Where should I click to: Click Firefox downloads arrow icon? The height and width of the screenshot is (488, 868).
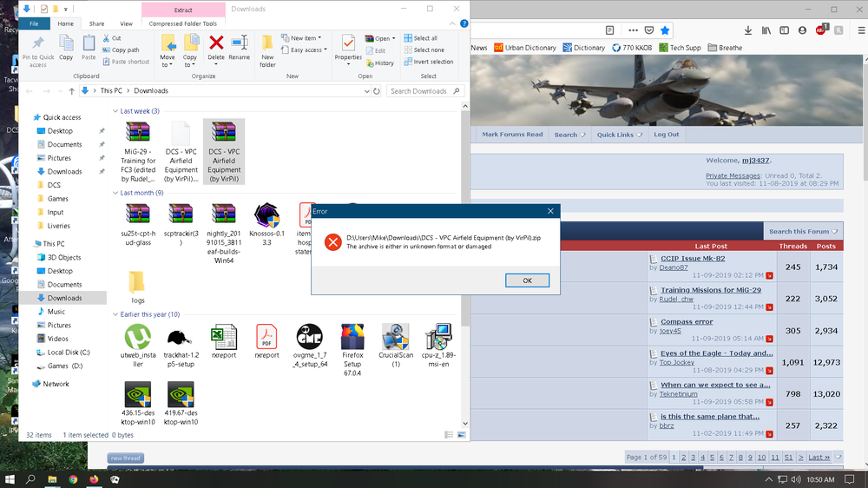748,30
